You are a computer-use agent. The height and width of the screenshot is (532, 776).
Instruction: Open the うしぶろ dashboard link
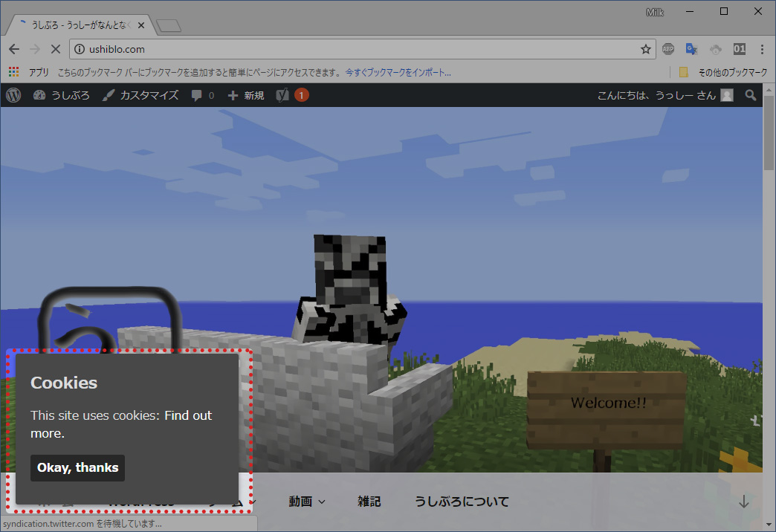click(x=62, y=95)
